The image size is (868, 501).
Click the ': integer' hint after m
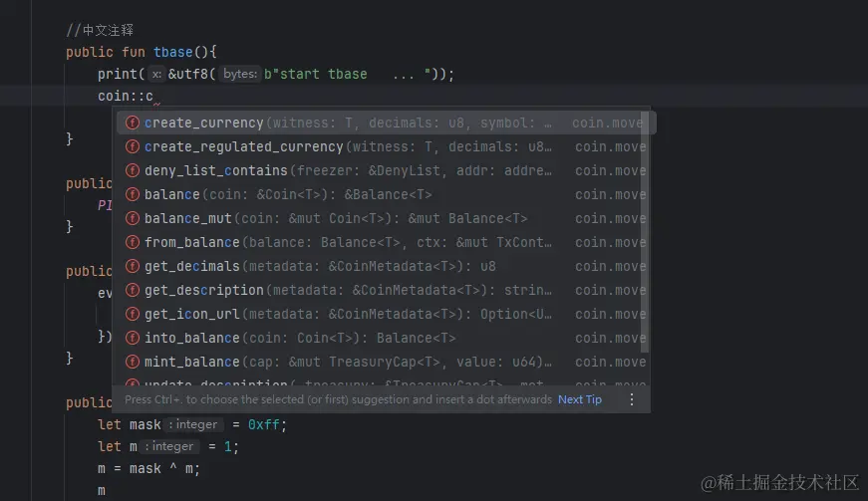169,446
